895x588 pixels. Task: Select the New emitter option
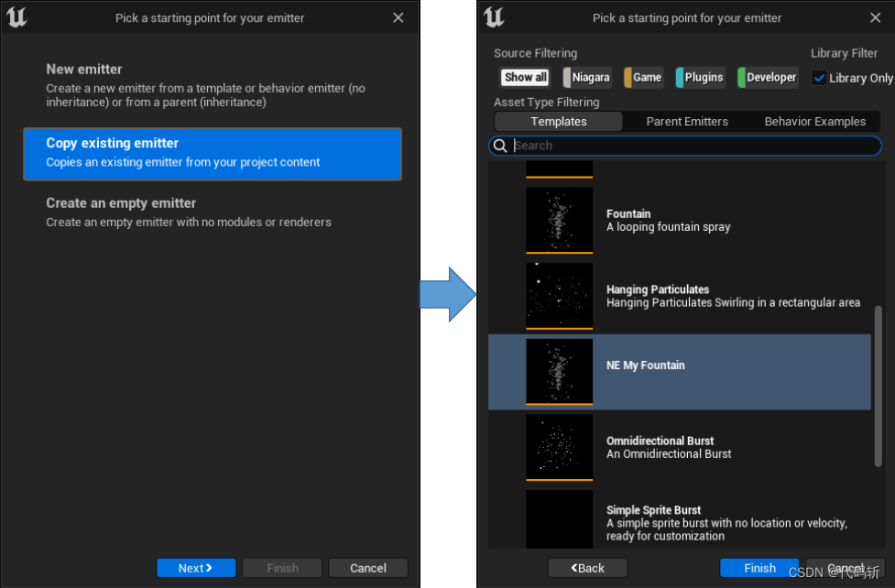coord(213,85)
